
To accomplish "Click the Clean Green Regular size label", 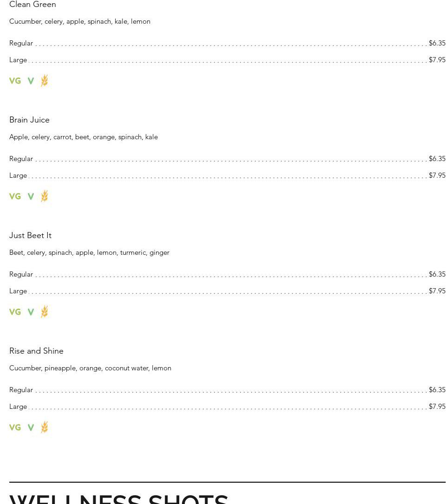I will point(21,43).
